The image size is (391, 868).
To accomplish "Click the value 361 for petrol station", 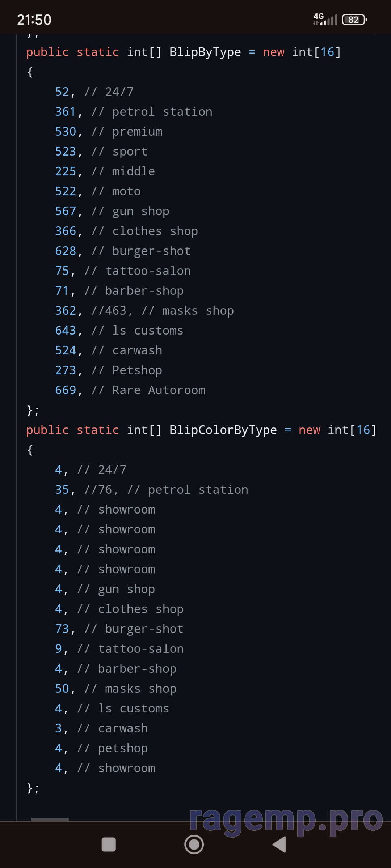I will (66, 112).
